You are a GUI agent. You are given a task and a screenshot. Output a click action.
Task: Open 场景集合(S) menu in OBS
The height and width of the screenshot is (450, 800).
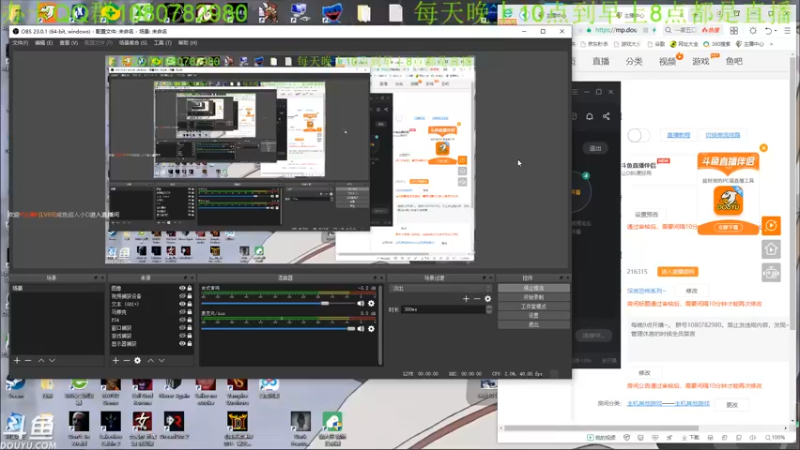click(133, 43)
